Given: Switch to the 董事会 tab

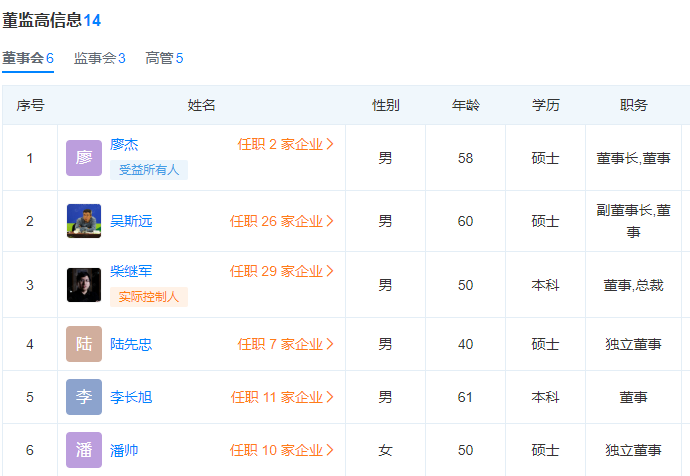Looking at the screenshot, I should [28, 58].
